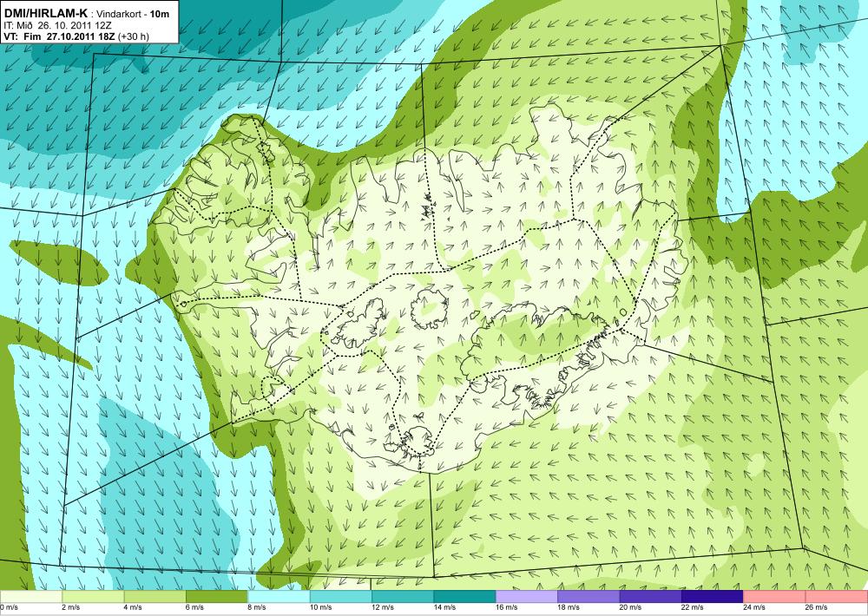The height and width of the screenshot is (616, 868).
Task: Click the '12 m/s' legend label
Action: (383, 607)
